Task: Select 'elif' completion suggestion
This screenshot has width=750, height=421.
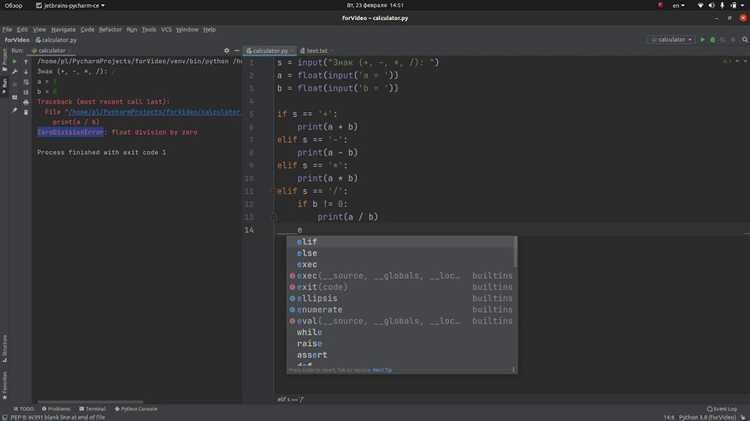Action: pyautogui.click(x=401, y=242)
